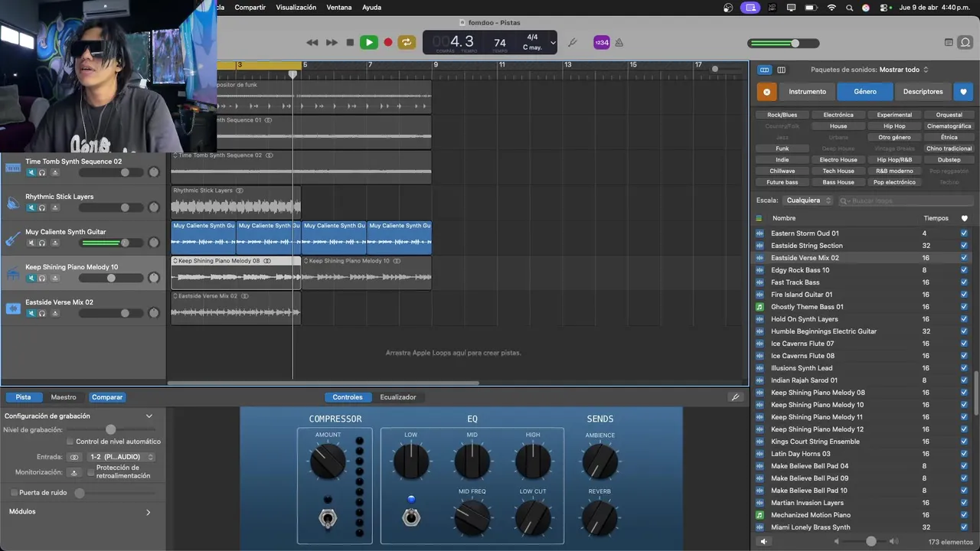This screenshot has width=980, height=551.
Task: Start recording with the red Record button
Action: (x=388, y=43)
